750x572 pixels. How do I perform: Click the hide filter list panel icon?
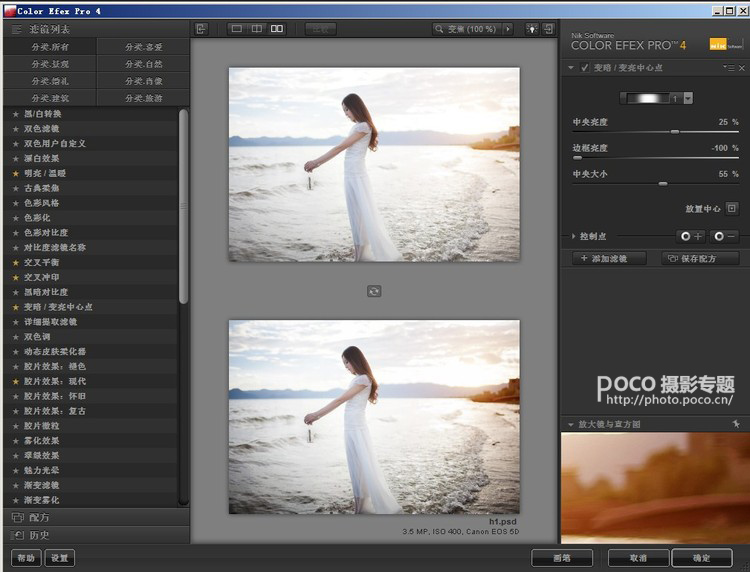(201, 29)
